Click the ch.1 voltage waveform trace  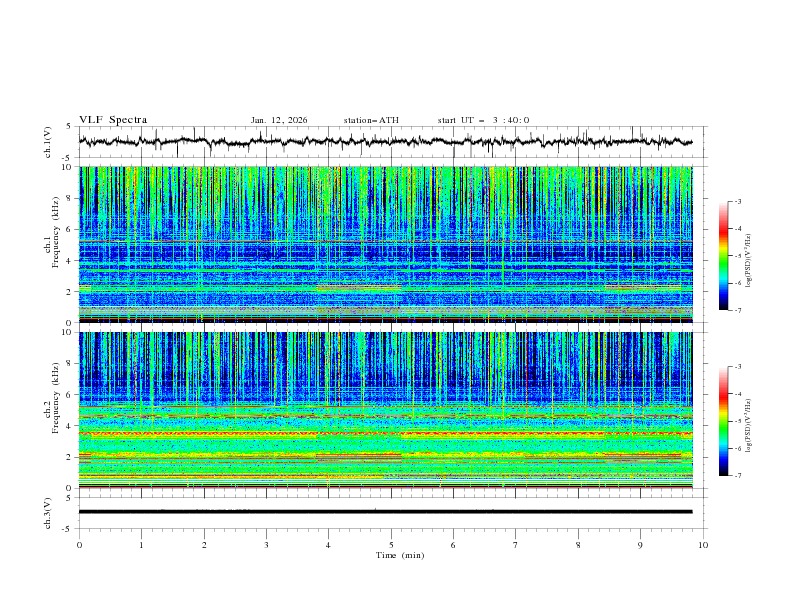385,141
